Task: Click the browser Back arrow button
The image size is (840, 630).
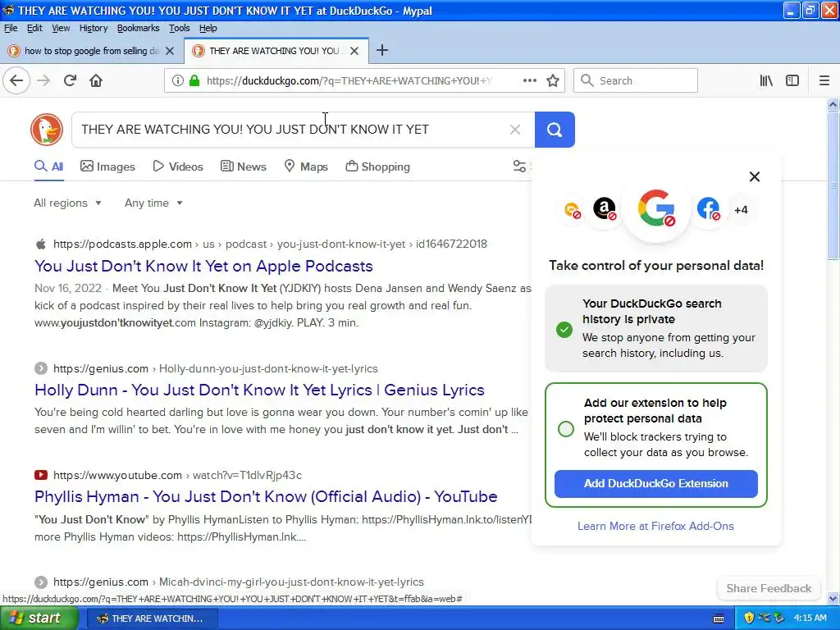Action: coord(16,81)
